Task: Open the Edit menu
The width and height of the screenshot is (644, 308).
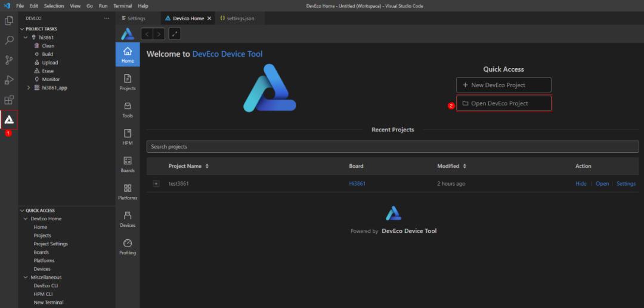Action: coord(33,6)
